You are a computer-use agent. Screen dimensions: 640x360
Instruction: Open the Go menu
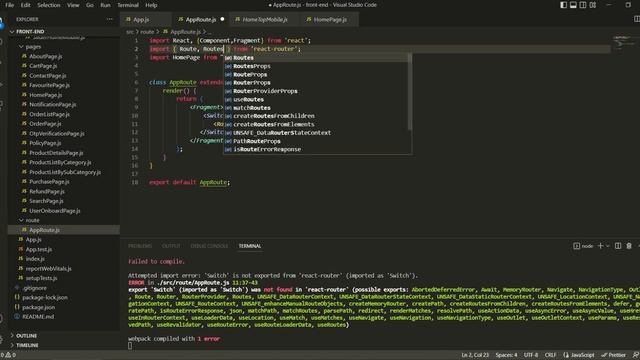pos(90,5)
